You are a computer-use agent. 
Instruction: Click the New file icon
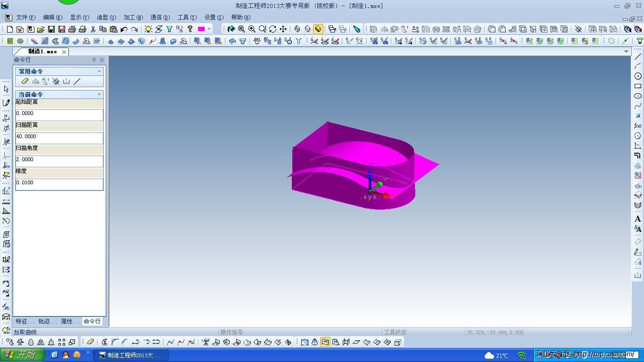tap(10, 29)
